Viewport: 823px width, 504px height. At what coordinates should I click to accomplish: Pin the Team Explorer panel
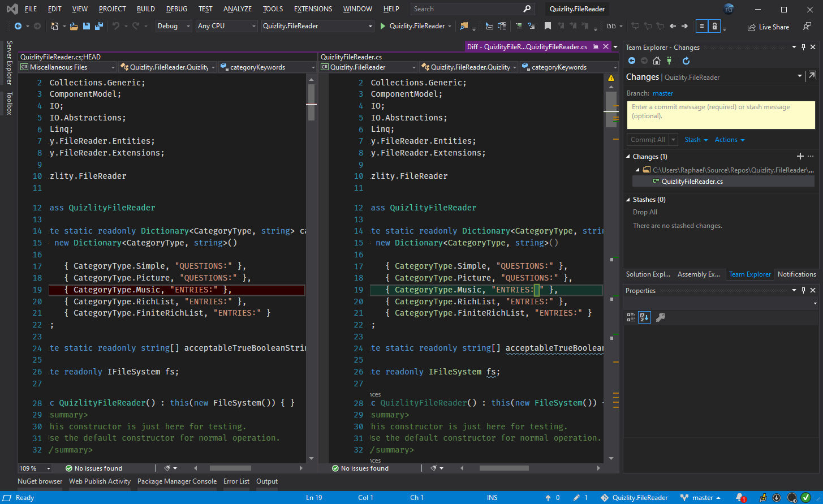pyautogui.click(x=803, y=48)
